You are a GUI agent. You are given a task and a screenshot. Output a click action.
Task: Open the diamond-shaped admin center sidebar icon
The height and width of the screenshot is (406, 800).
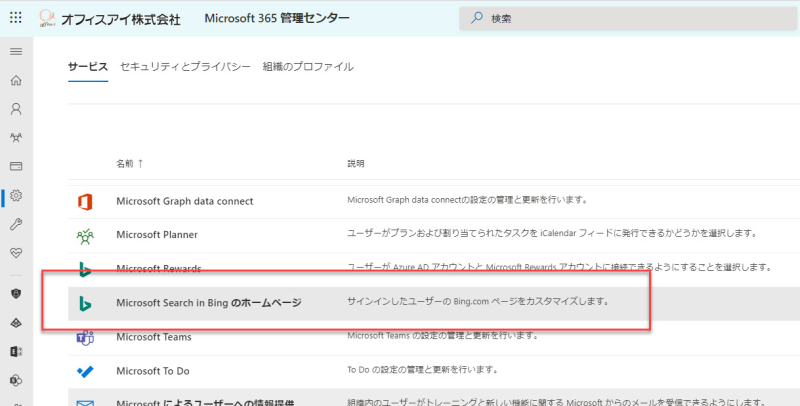[16, 323]
